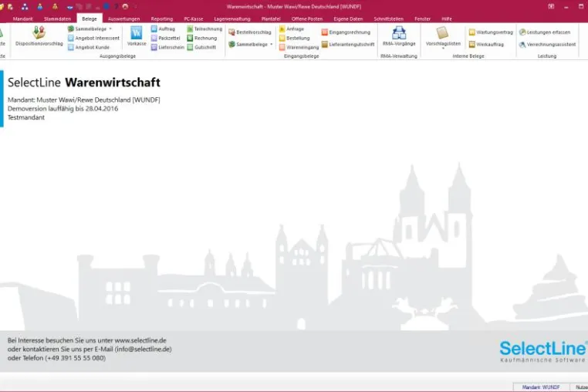The image size is (588, 392).
Task: Open the Rechnung document
Action: point(201,39)
